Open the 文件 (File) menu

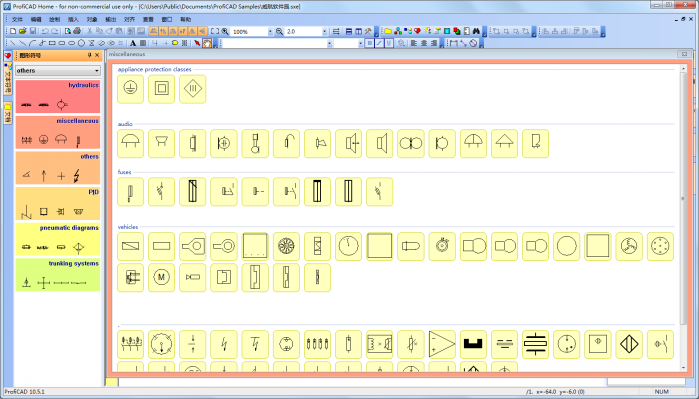click(x=17, y=20)
